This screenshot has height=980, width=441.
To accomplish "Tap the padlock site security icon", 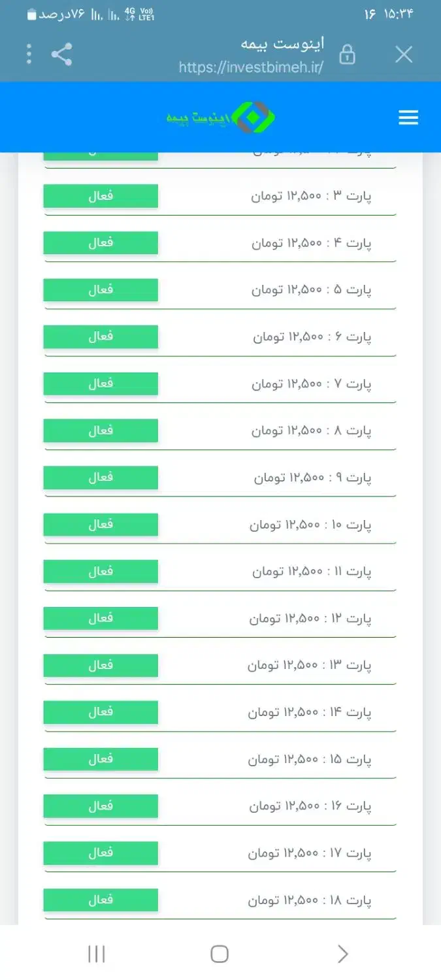I will (x=348, y=55).
